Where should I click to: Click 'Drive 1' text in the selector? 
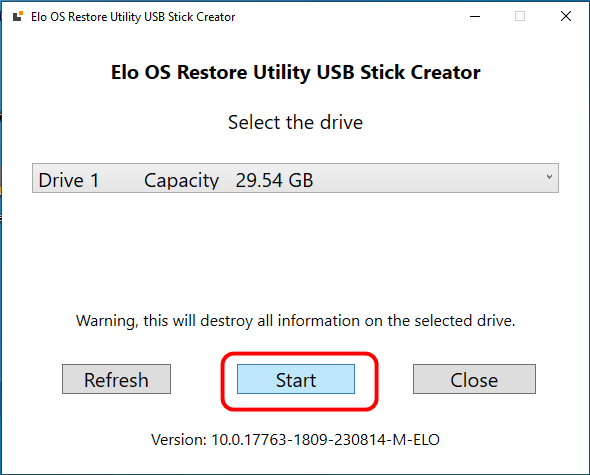(68, 180)
